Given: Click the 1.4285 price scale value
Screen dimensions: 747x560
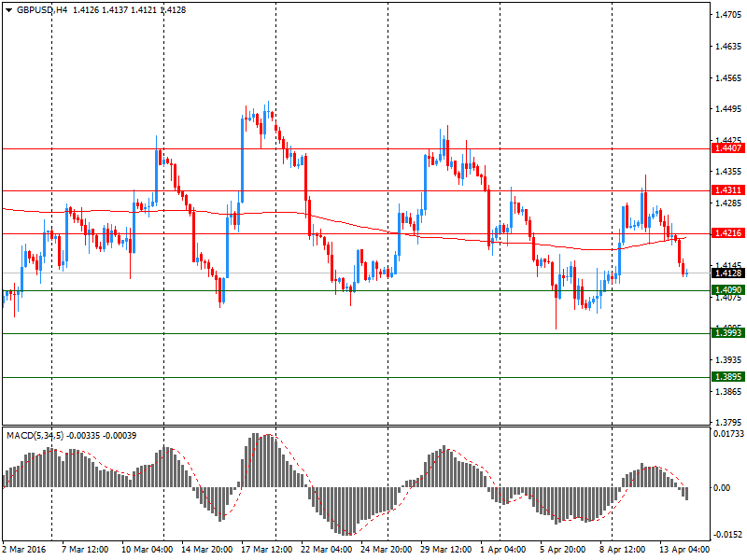Looking at the screenshot, I should click(x=728, y=203).
